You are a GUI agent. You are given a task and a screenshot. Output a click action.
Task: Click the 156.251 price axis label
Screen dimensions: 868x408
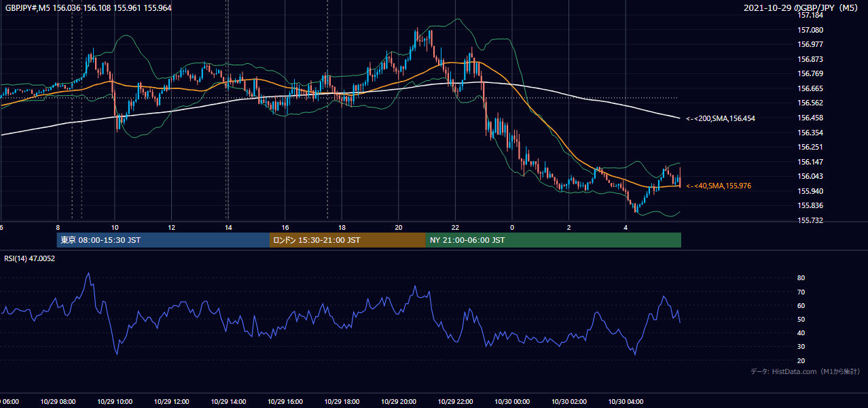point(810,147)
